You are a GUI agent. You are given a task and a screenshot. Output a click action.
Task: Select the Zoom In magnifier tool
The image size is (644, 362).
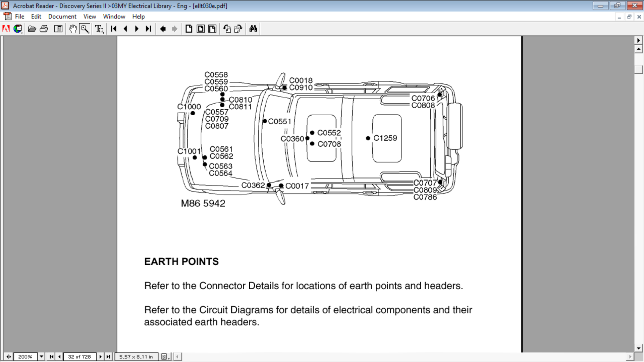click(85, 29)
